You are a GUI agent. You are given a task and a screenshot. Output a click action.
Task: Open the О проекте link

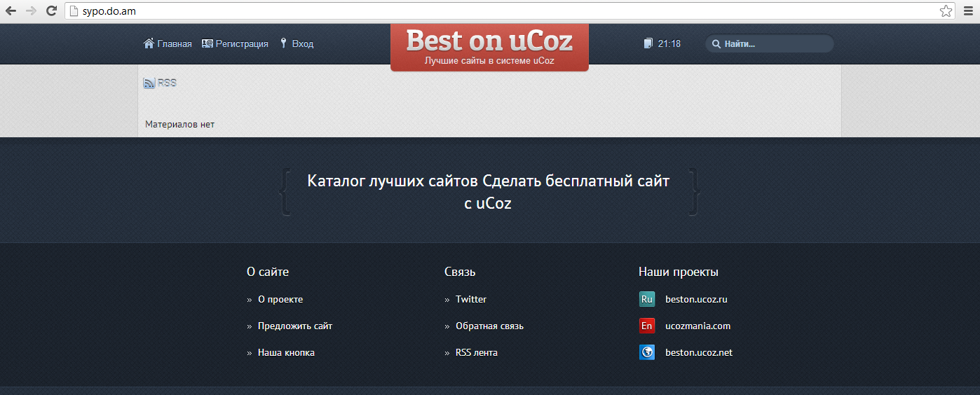pyautogui.click(x=280, y=299)
